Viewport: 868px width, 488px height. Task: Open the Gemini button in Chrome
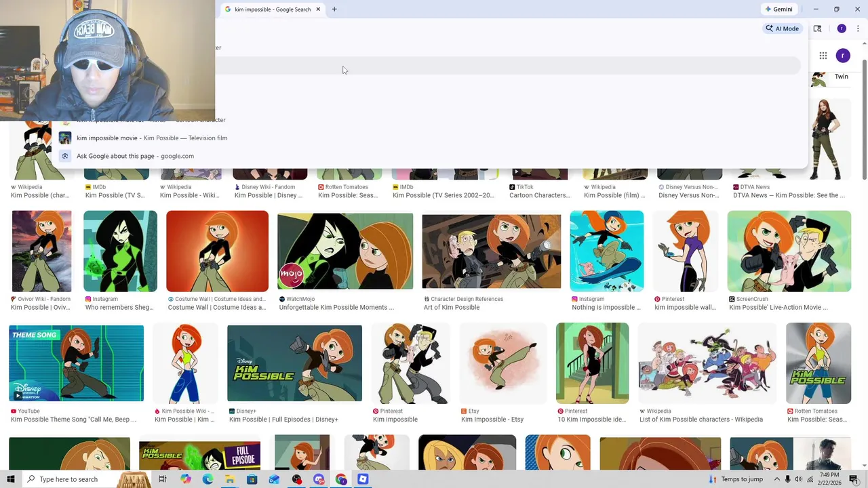tap(778, 9)
